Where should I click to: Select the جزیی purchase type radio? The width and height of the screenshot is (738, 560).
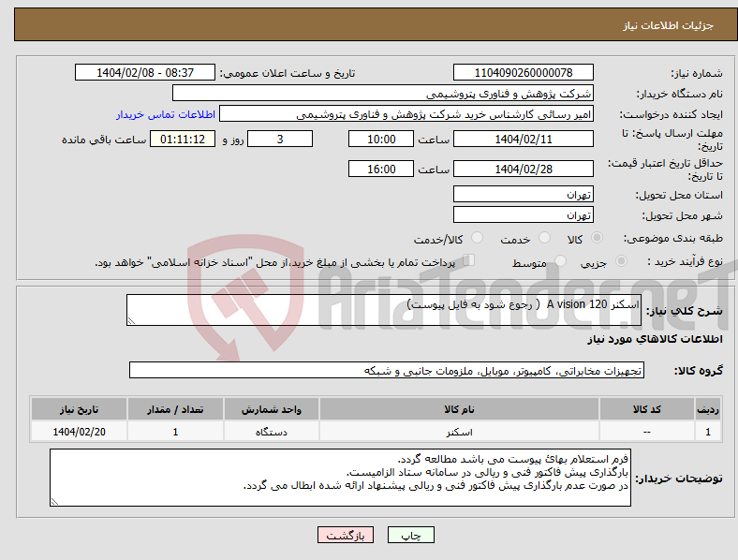pyautogui.click(x=621, y=260)
